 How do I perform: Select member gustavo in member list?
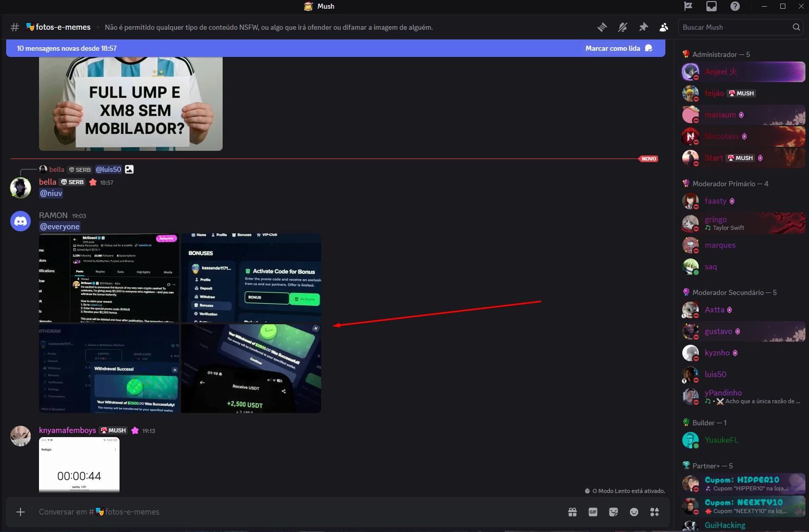tap(743, 331)
